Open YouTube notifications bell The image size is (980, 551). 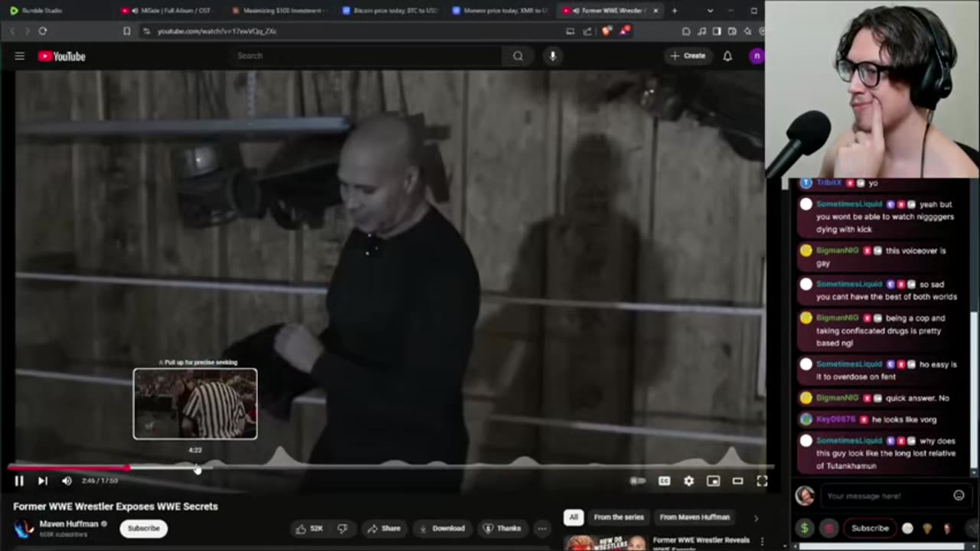pos(727,56)
